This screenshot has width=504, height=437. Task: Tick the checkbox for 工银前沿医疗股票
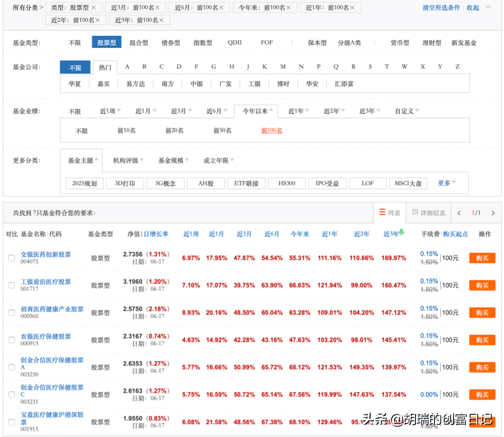(x=12, y=285)
